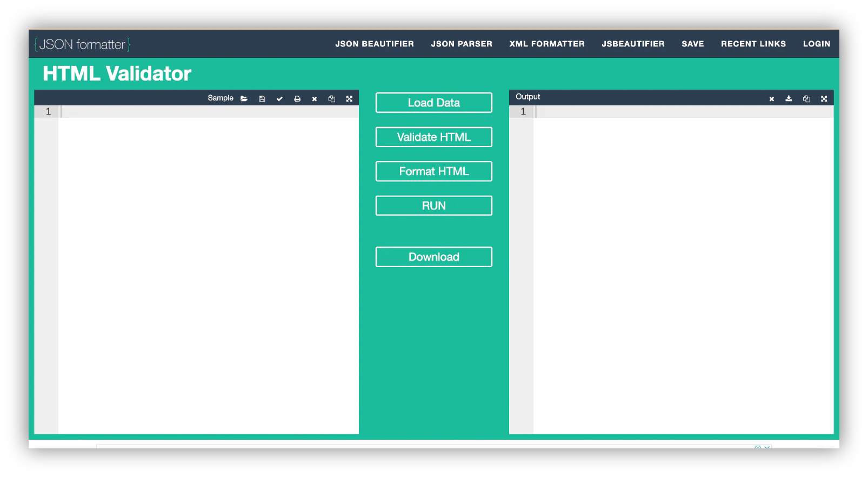This screenshot has width=868, height=477.
Task: Select line number 1 in Output editor gutter
Action: tap(523, 112)
